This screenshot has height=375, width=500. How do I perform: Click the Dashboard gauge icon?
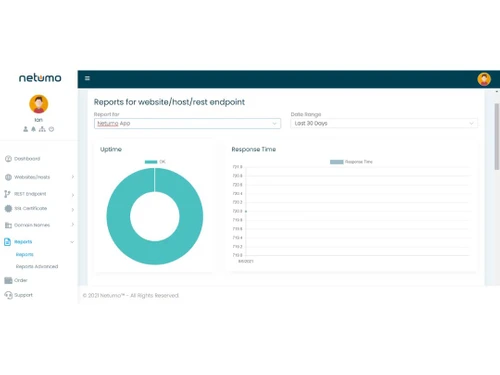[8, 159]
